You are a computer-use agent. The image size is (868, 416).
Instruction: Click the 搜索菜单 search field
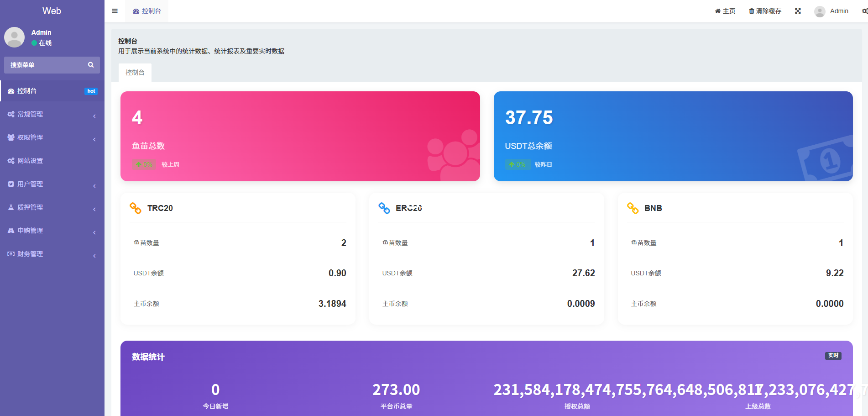[46, 65]
